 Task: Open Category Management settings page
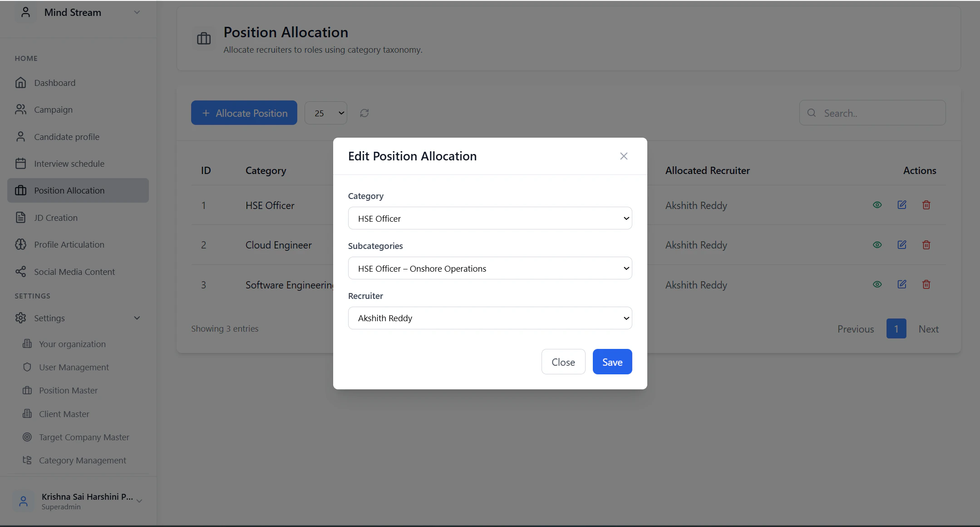82,460
